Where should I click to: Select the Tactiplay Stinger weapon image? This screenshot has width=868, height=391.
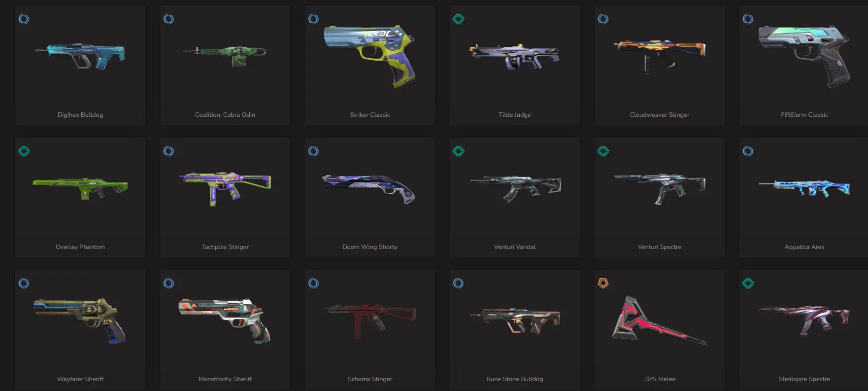pyautogui.click(x=225, y=188)
